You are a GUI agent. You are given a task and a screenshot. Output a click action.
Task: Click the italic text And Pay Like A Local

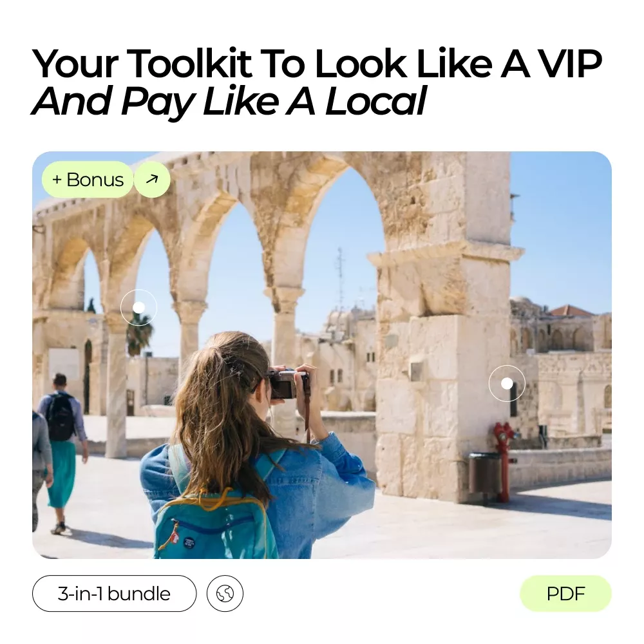[229, 101]
